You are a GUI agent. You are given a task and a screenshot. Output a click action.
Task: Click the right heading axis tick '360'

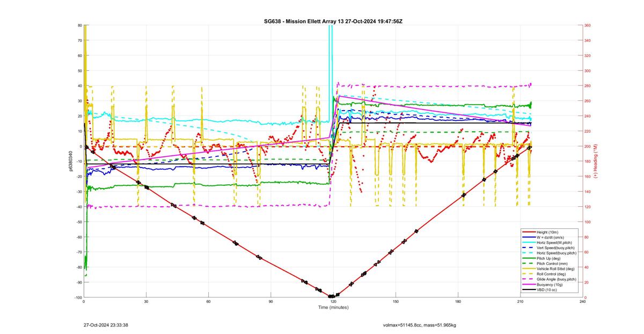coord(587,25)
